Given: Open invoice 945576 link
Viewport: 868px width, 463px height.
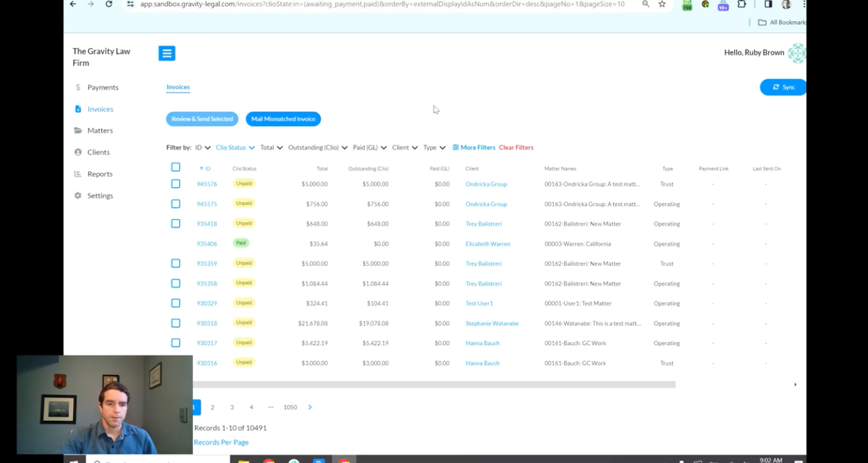Looking at the screenshot, I should click(x=207, y=184).
